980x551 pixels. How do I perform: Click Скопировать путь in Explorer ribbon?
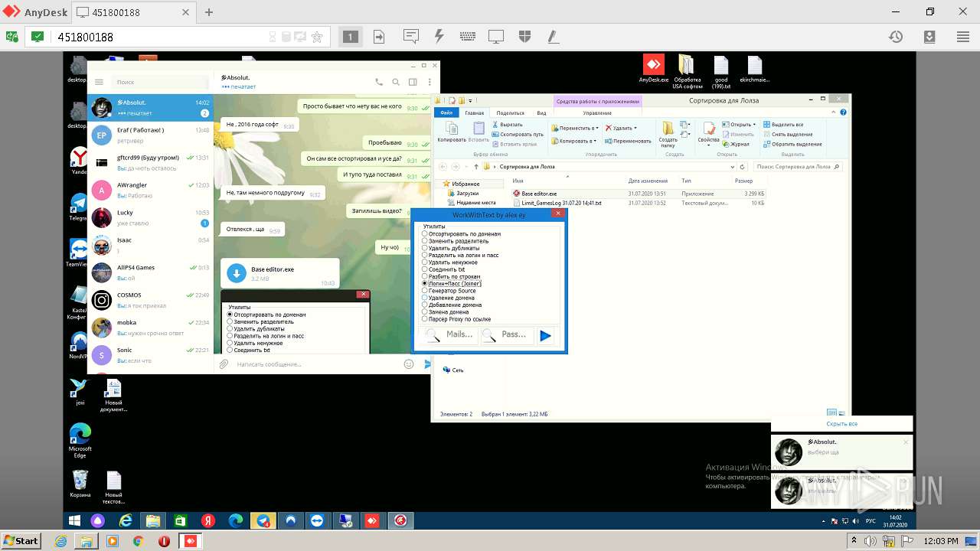tap(518, 134)
